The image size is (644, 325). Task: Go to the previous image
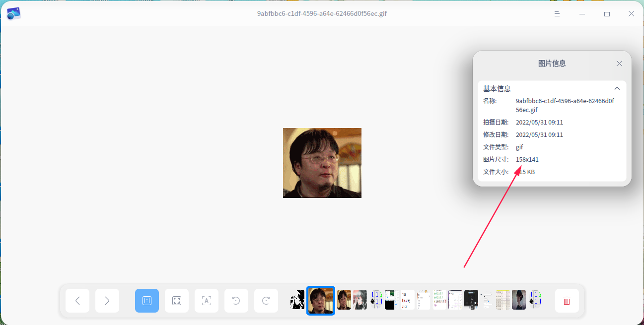[77, 301]
